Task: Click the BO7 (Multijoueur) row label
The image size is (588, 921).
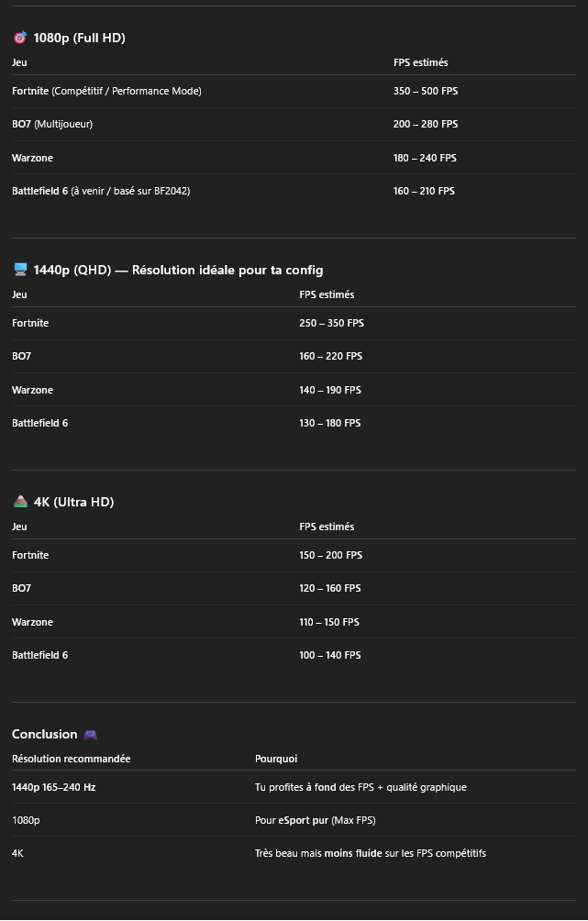Action: (x=52, y=124)
